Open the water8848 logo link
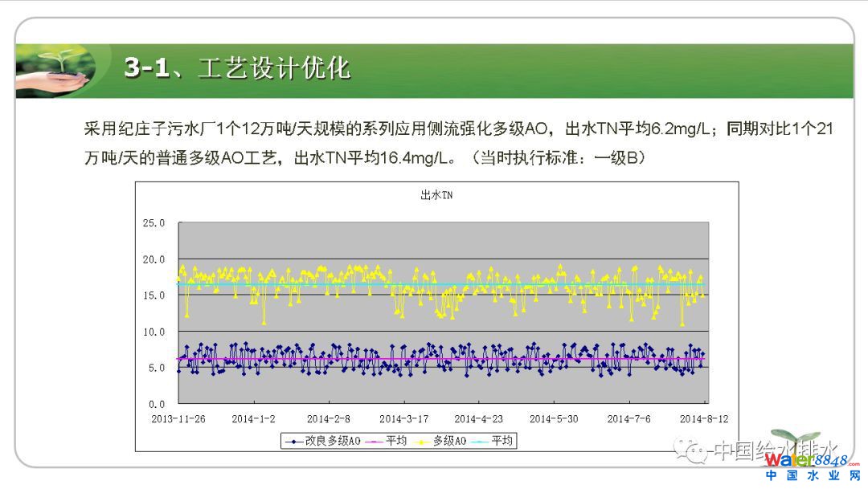The image size is (868, 489). (805, 460)
